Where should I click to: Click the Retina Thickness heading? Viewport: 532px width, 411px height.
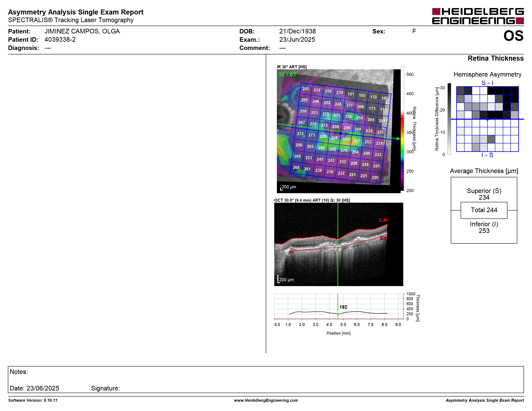(x=496, y=58)
